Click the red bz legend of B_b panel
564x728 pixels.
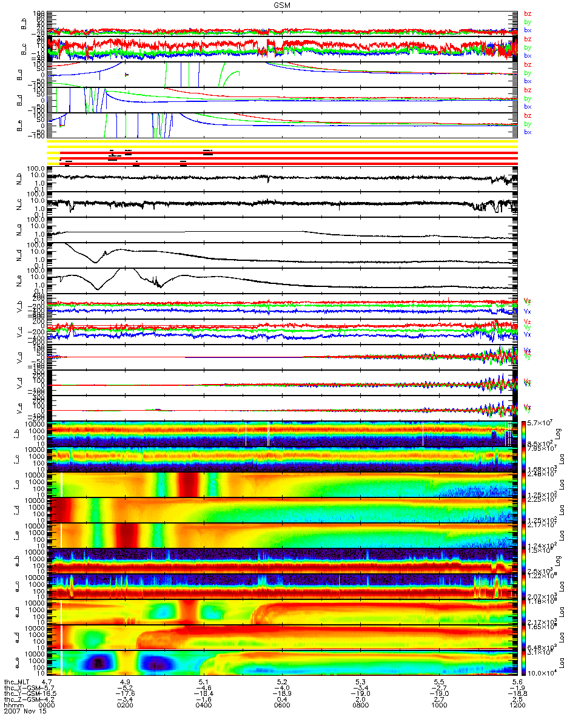[528, 14]
